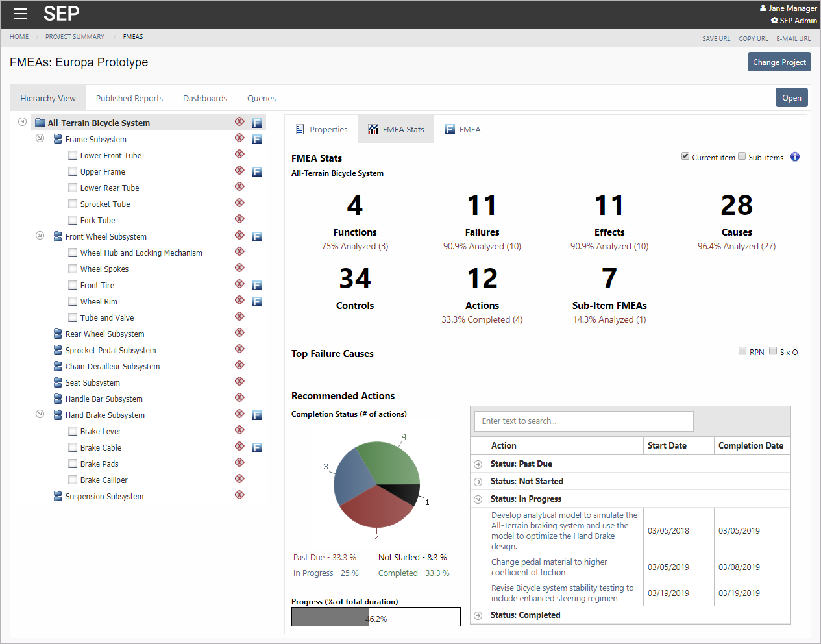Collapse the Frame Subsystem tree node
This screenshot has width=821, height=644.
click(x=40, y=139)
